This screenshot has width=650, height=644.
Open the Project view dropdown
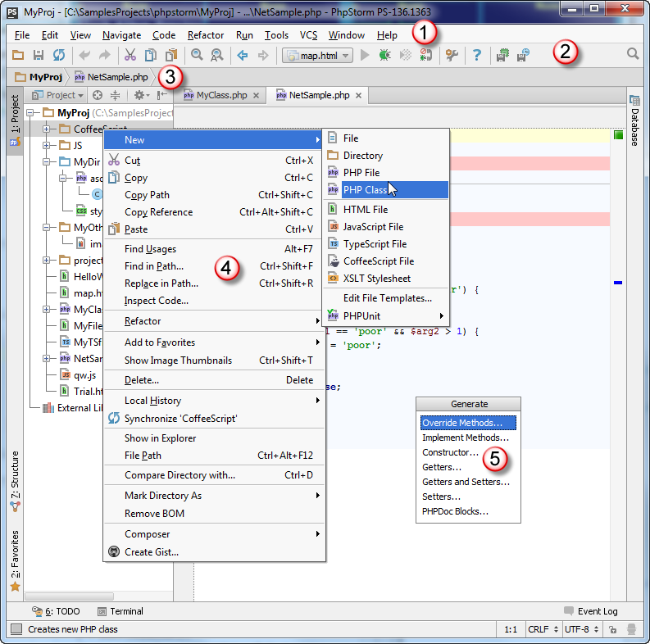coord(57,95)
